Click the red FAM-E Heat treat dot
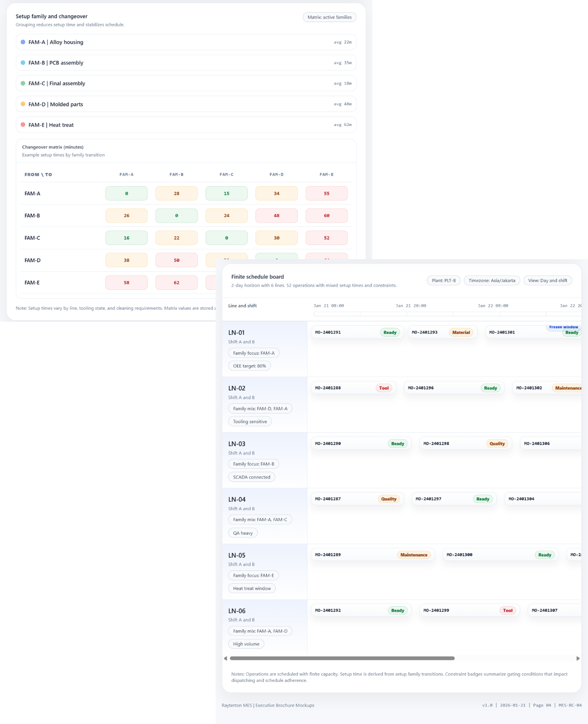 tap(23, 125)
